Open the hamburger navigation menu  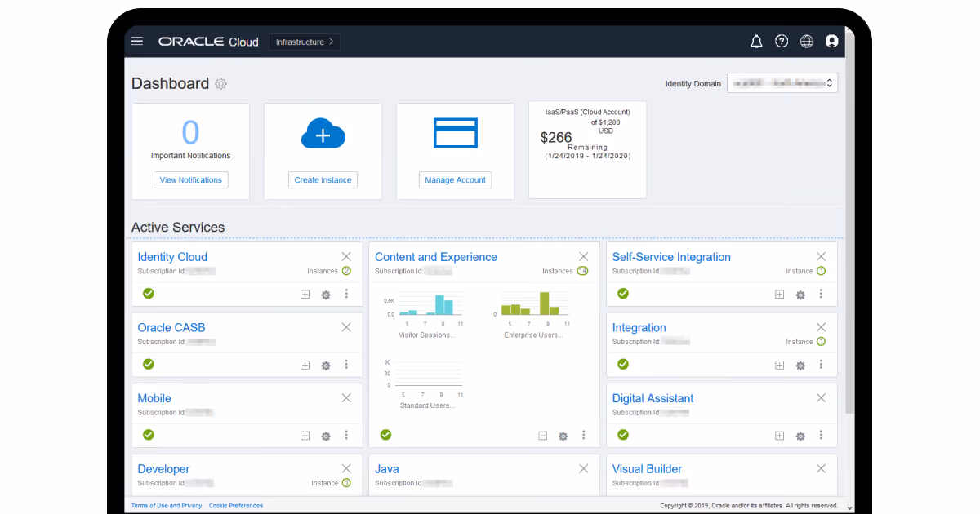[x=137, y=42]
